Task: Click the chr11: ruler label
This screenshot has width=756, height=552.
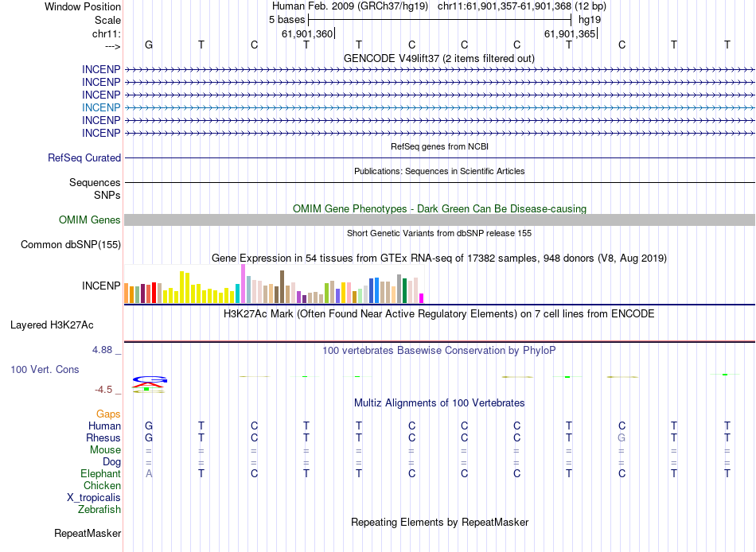Action: click(106, 33)
